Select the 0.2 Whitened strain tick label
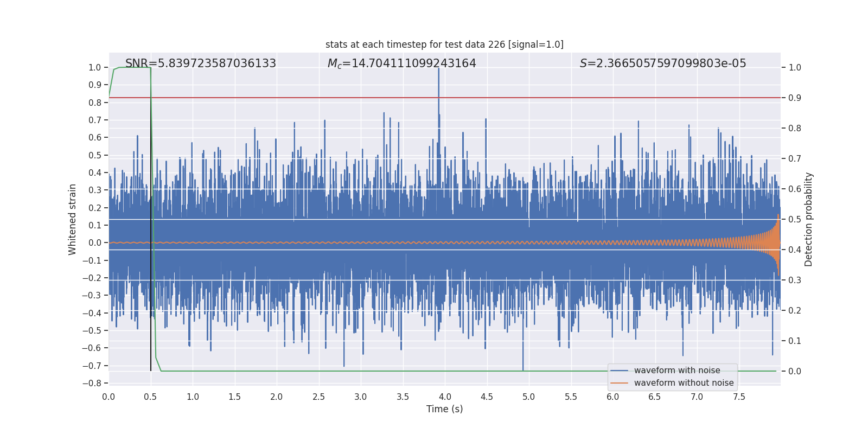 click(x=95, y=208)
